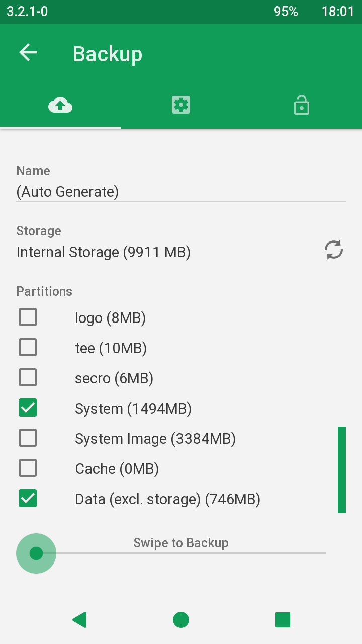Screen dimensions: 362x644
Task: Enable the logo (8MB) partition checkbox
Action: coord(28,317)
